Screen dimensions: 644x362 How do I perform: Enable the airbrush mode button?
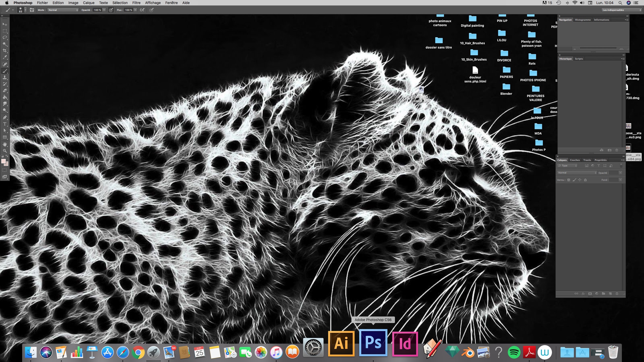tap(142, 10)
